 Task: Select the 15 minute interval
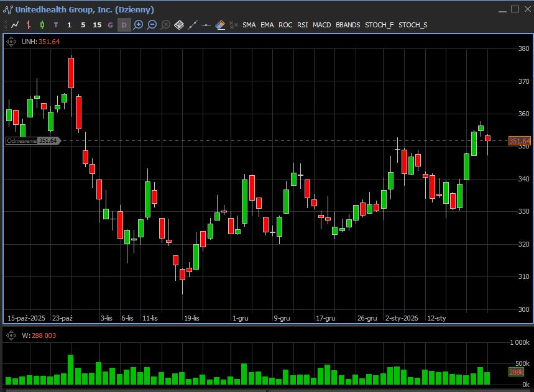[97, 25]
